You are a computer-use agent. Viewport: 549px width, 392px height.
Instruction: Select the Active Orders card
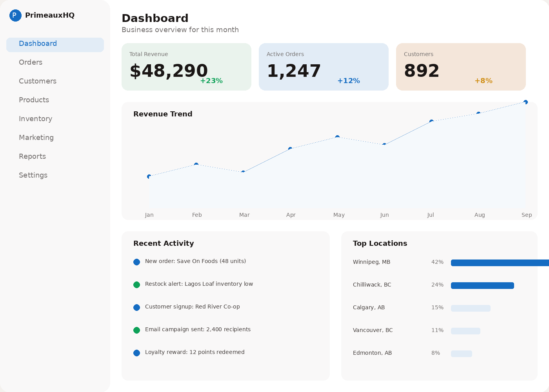coord(324,67)
